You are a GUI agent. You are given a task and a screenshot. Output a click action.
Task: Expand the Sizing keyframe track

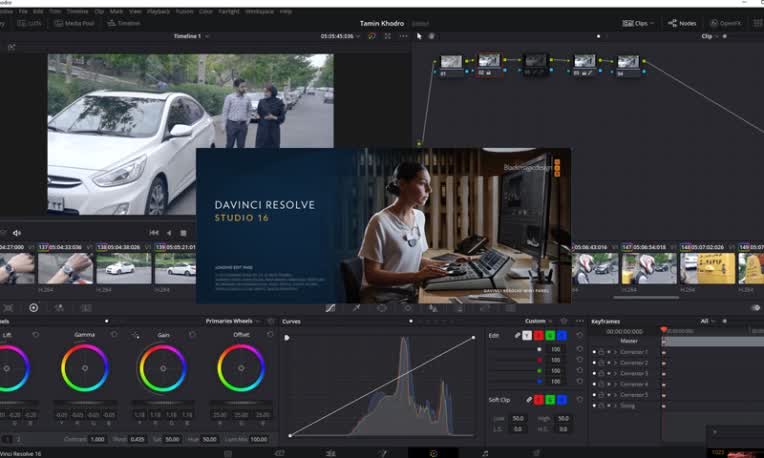point(615,405)
